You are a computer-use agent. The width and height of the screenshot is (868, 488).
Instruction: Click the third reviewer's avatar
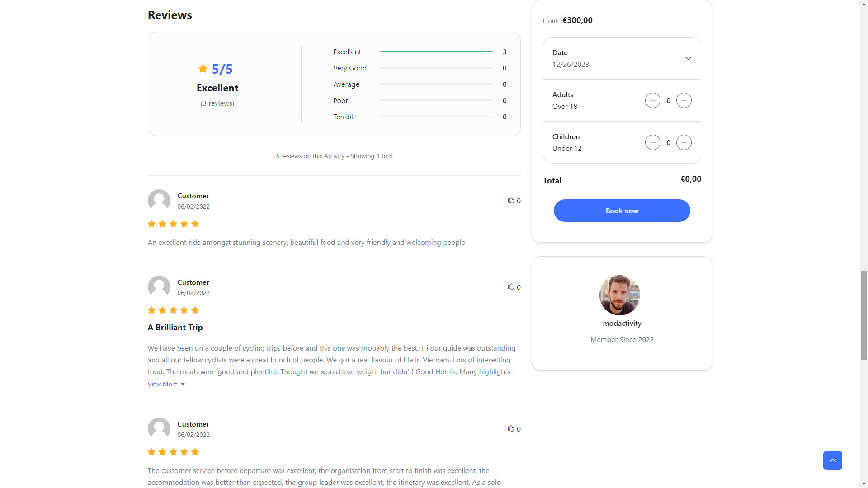pos(159,428)
